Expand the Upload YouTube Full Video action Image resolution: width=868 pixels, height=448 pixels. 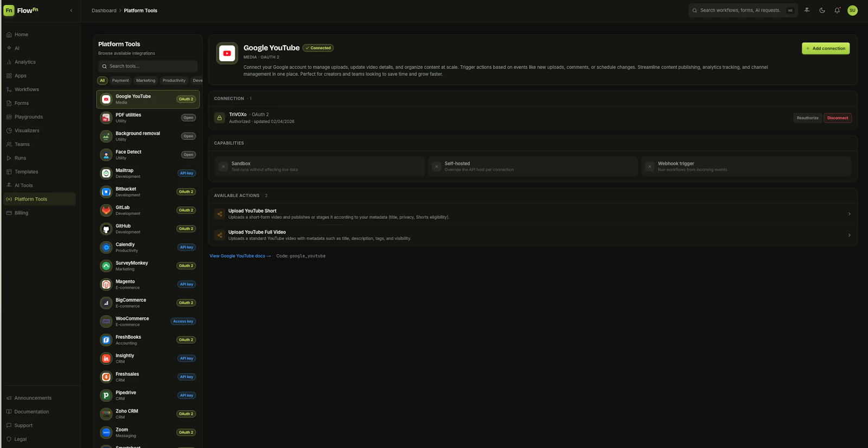[x=533, y=235]
